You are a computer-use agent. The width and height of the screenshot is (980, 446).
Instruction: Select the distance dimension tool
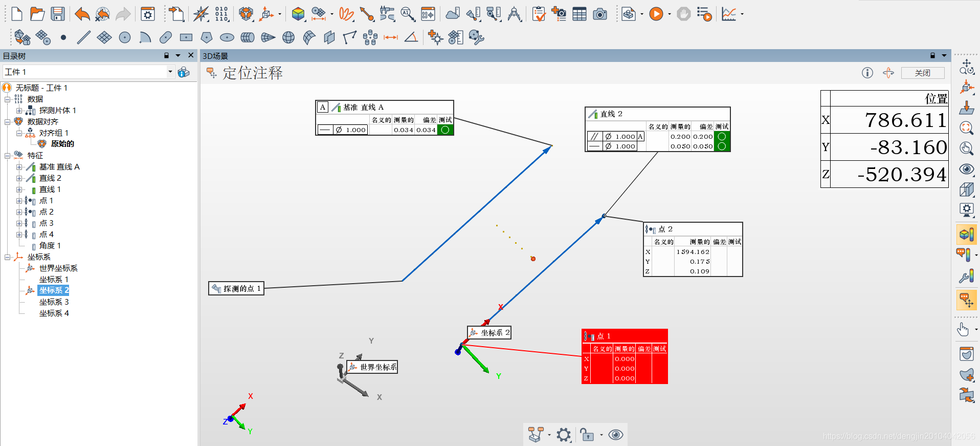pyautogui.click(x=391, y=37)
